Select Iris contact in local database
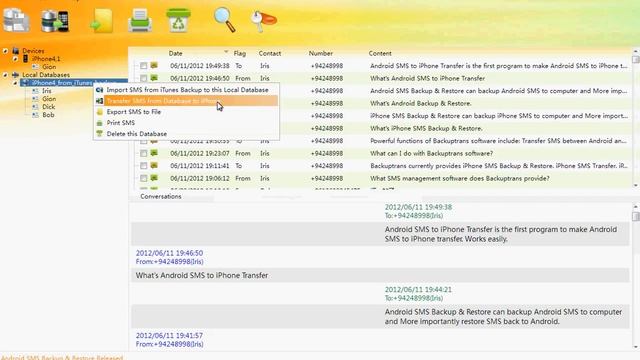 pos(47,91)
